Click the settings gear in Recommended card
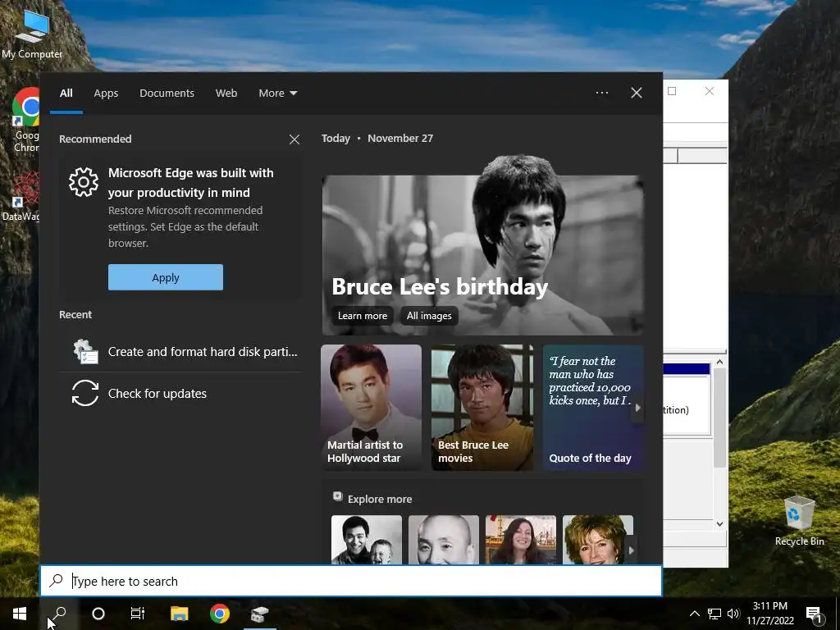 pos(84,182)
